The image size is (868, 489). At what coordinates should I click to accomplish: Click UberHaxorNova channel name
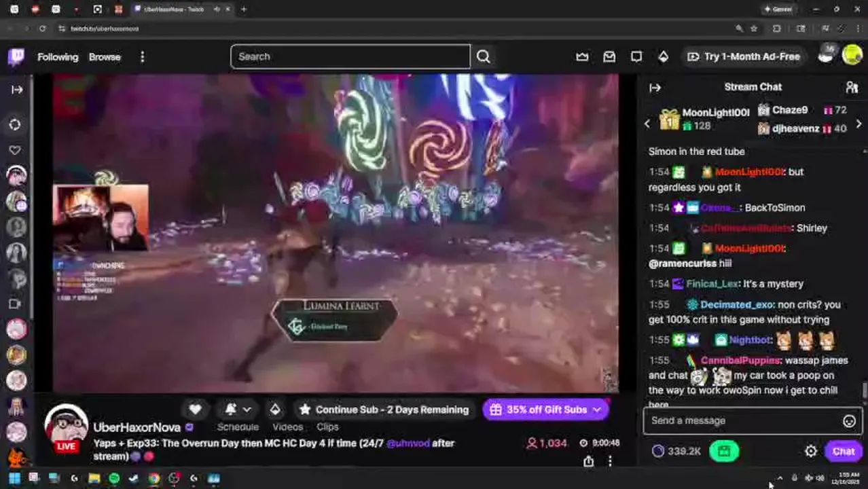[137, 427]
